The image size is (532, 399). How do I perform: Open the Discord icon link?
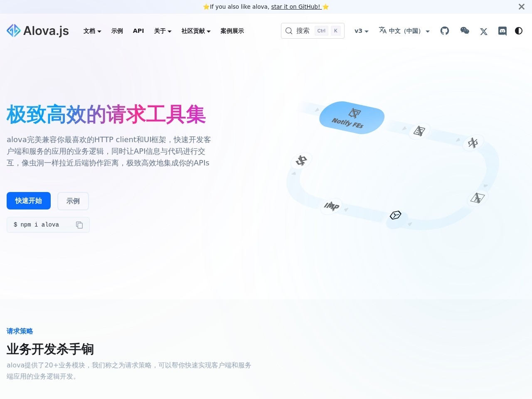click(x=502, y=31)
